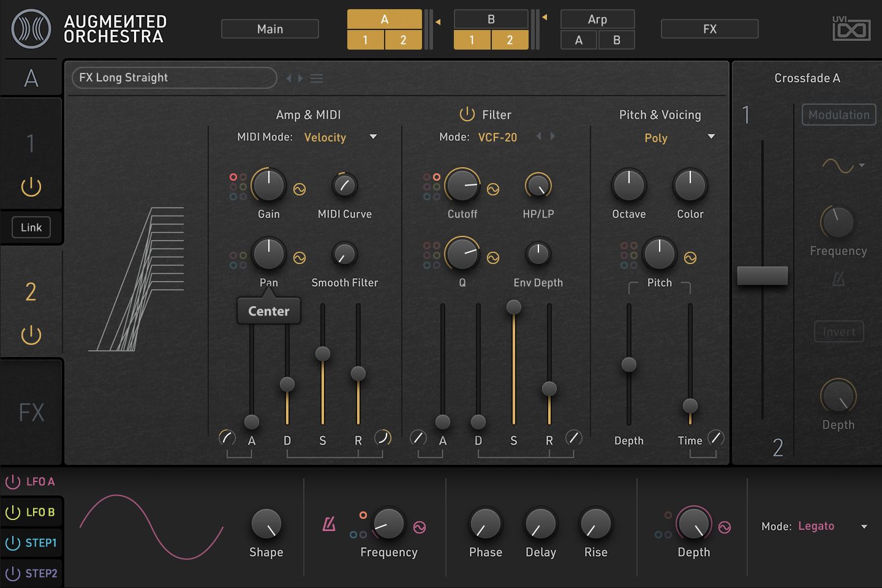882x588 pixels.
Task: Open the MIDI Mode Velocity dropdown
Action: pyautogui.click(x=340, y=137)
